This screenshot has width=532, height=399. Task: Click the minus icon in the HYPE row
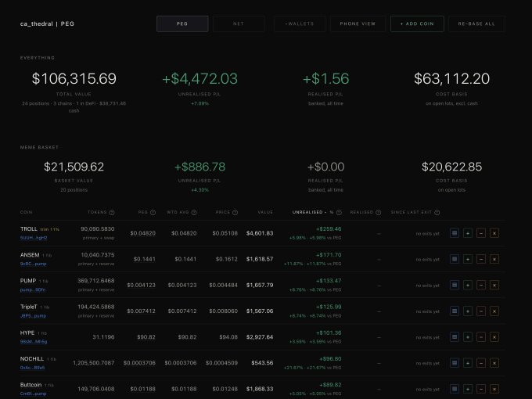481,337
